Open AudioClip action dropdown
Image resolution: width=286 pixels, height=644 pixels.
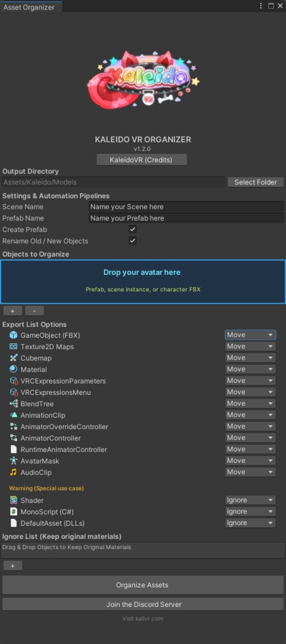(x=250, y=472)
